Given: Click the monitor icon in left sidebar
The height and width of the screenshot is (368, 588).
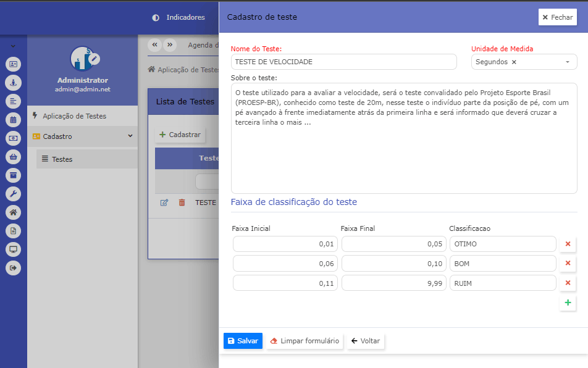Looking at the screenshot, I should [x=13, y=249].
